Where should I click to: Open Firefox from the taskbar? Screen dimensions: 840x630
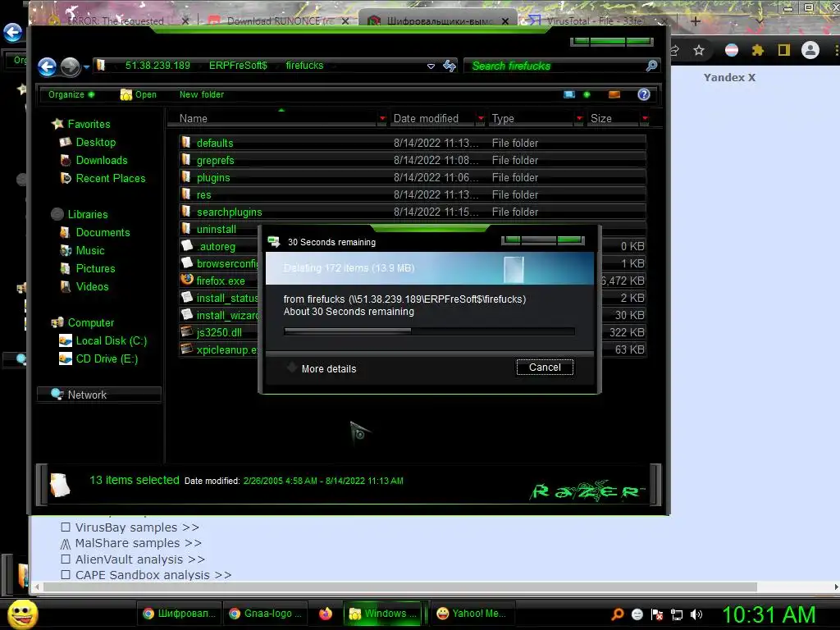click(325, 614)
